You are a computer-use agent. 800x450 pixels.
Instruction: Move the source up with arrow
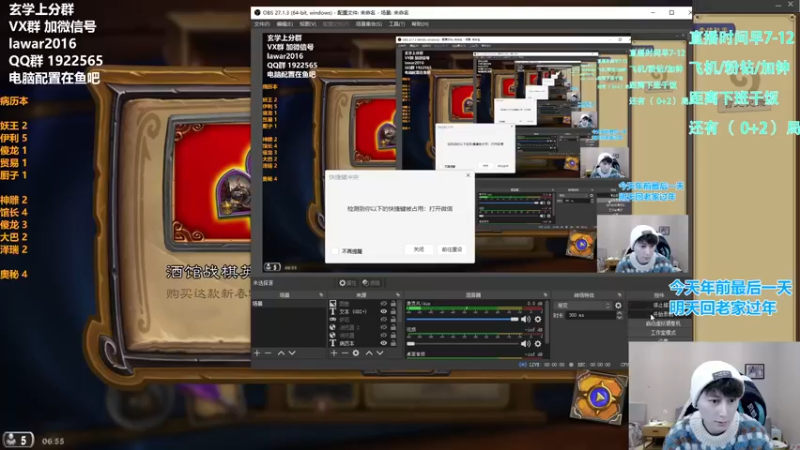369,353
